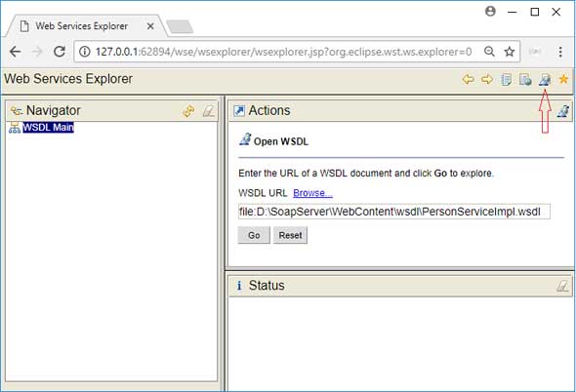The height and width of the screenshot is (392, 576).
Task: Open the WSIL Page icon
Action: [x=525, y=79]
